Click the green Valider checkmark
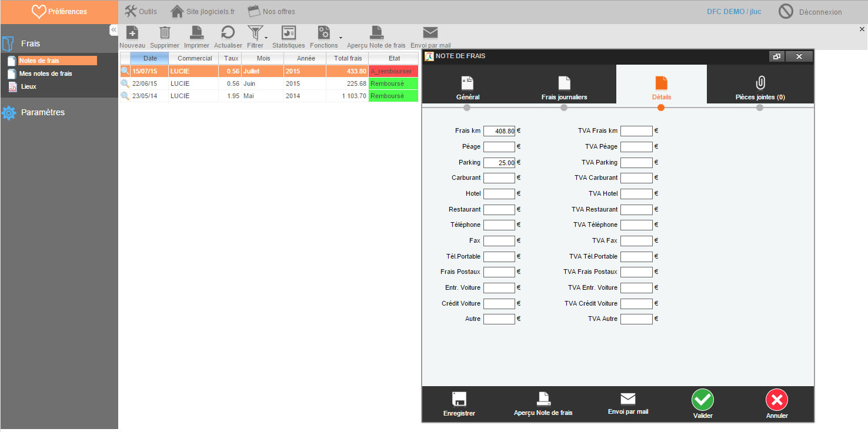This screenshot has height=432, width=868. tap(703, 400)
